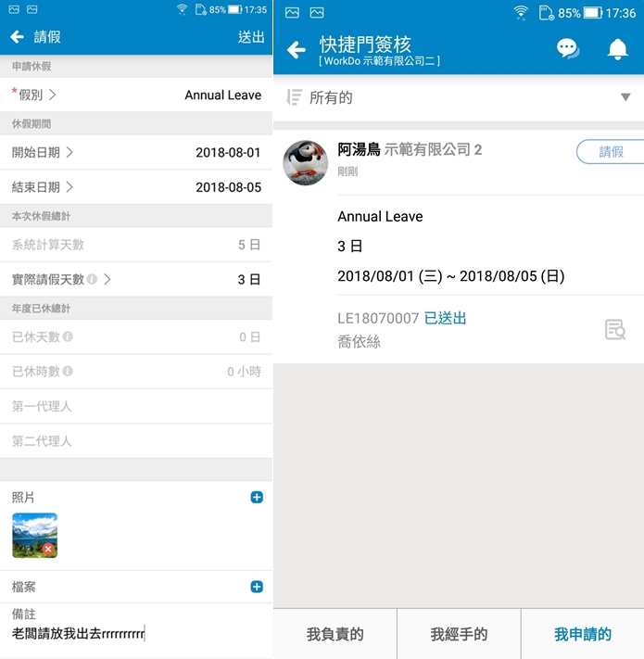
Task: Tap the 已送出 status link
Action: coord(446,318)
